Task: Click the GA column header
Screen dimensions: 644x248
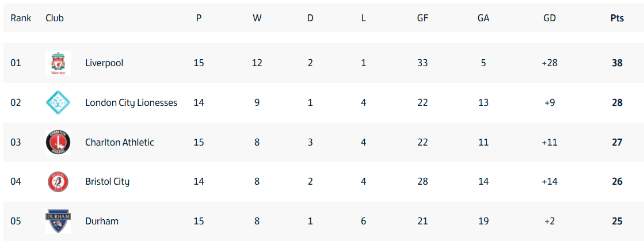Action: 483,18
